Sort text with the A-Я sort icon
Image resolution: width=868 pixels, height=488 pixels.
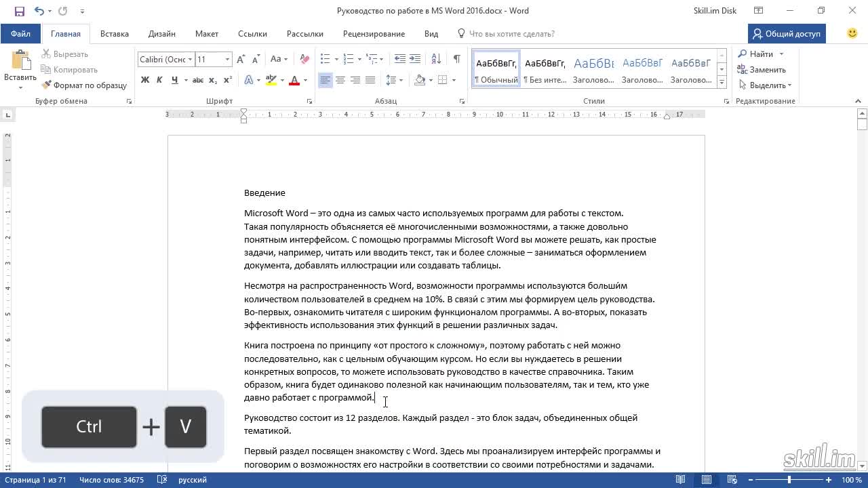click(x=435, y=60)
